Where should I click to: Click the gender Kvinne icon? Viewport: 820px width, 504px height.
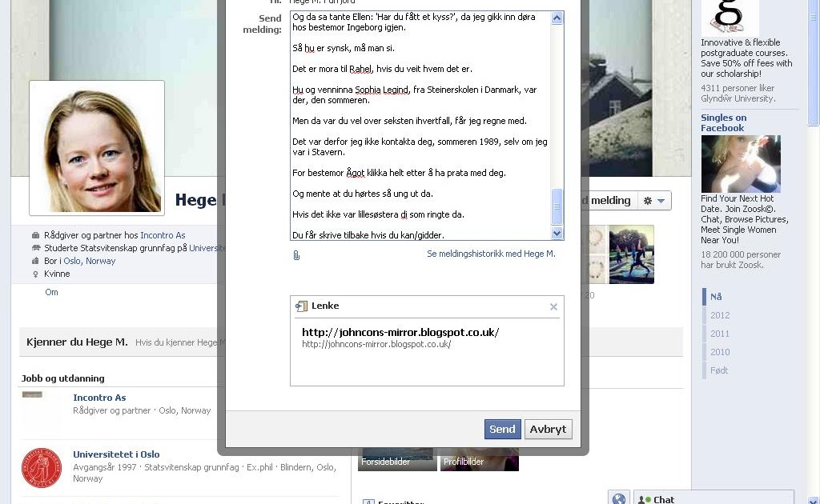35,274
